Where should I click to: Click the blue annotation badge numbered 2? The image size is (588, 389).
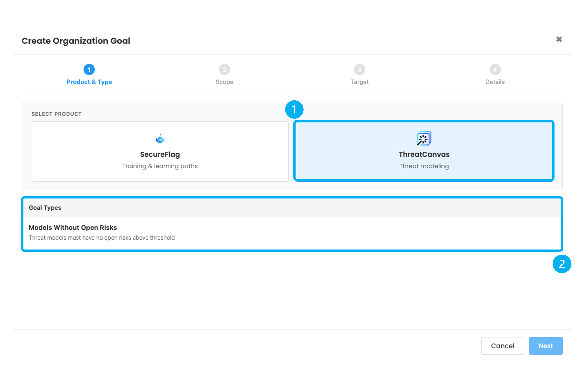pyautogui.click(x=562, y=264)
